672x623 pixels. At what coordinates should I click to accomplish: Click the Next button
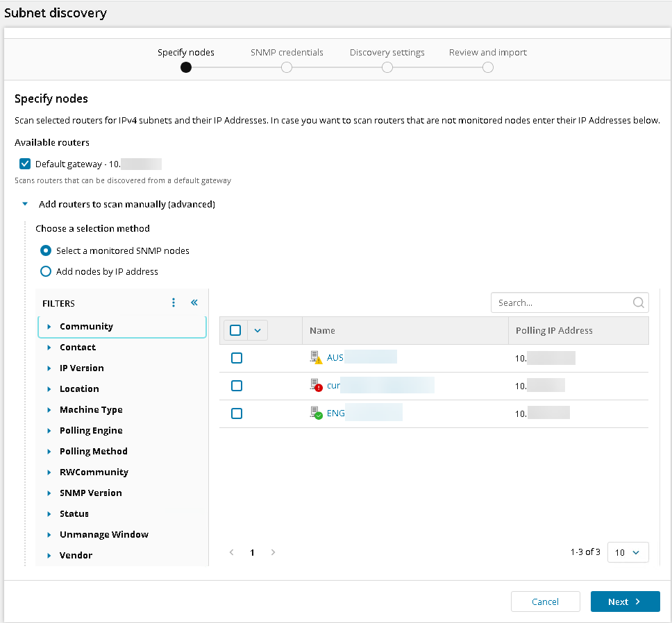click(x=625, y=601)
